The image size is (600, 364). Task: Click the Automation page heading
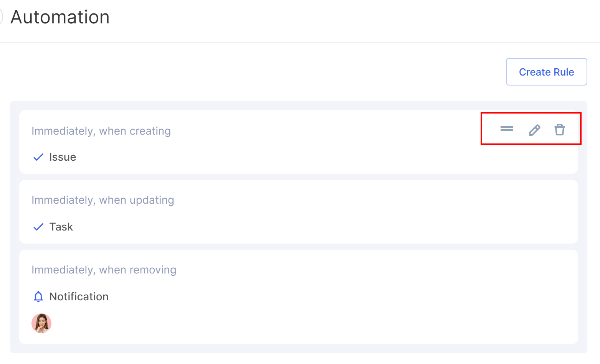pyautogui.click(x=60, y=17)
